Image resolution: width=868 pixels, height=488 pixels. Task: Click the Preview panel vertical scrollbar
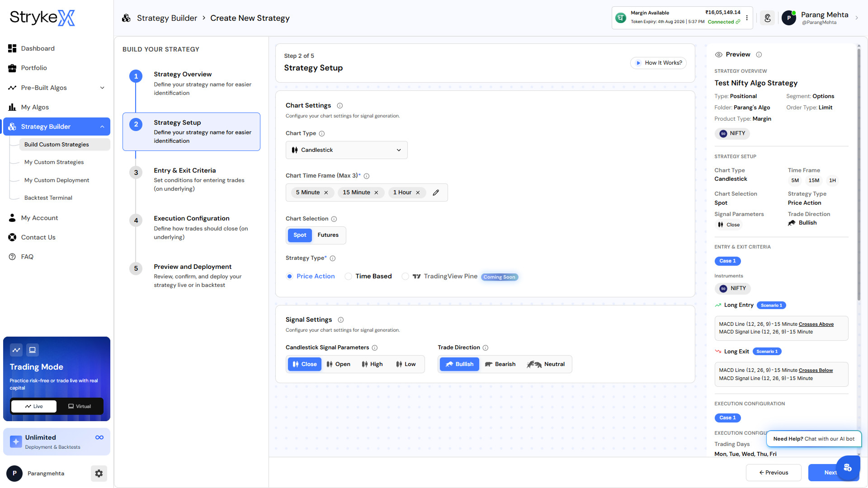[x=859, y=174]
